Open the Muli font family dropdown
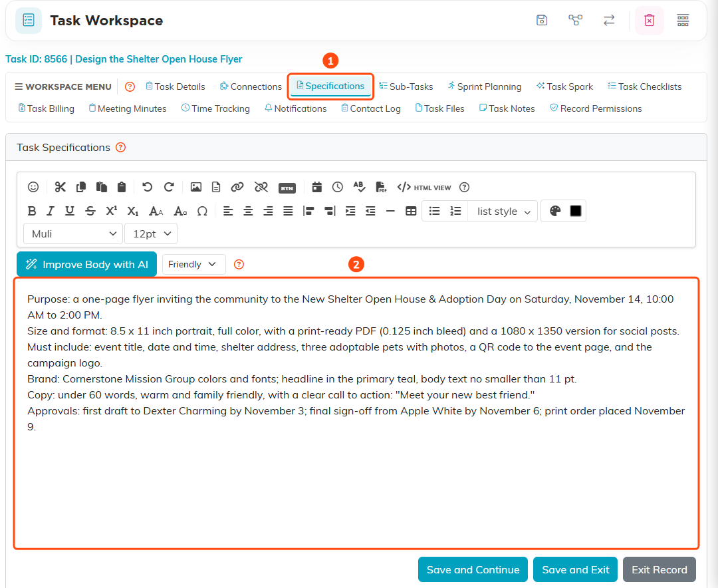Screen dimensions: 718x588 (73, 233)
